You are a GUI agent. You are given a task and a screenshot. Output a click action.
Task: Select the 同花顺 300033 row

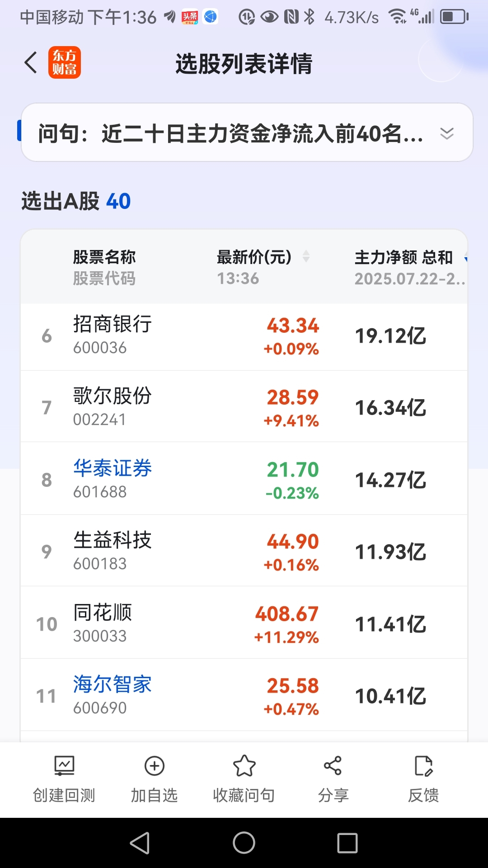pos(244,623)
